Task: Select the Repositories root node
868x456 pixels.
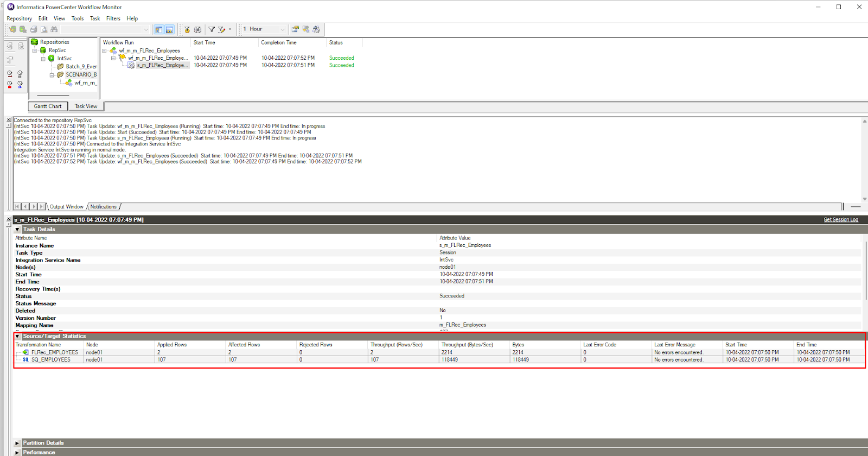Action: tap(54, 42)
